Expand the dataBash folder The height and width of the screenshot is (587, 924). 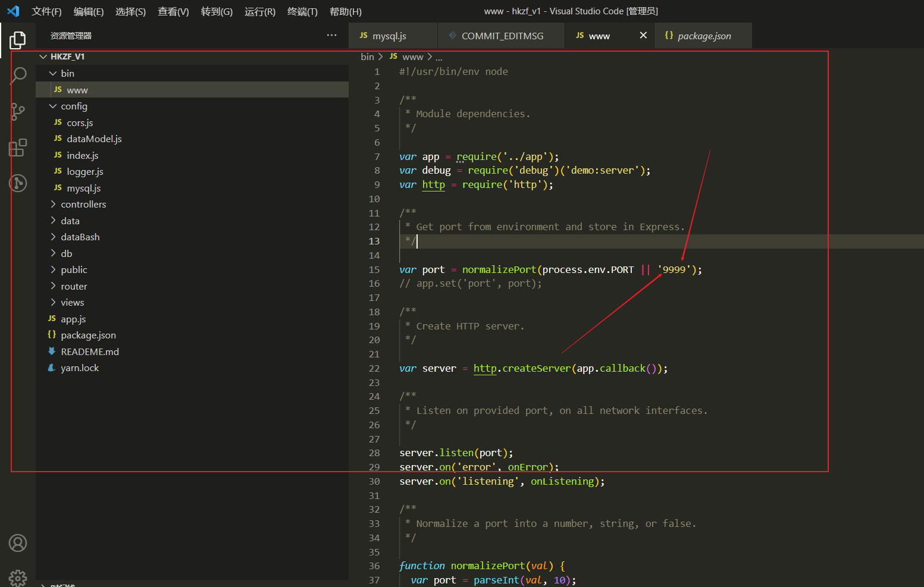[x=53, y=237]
